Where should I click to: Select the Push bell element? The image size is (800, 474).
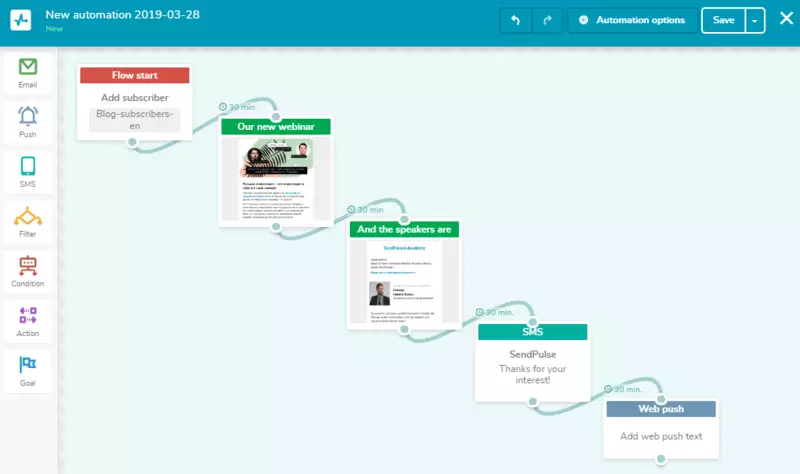point(28,122)
